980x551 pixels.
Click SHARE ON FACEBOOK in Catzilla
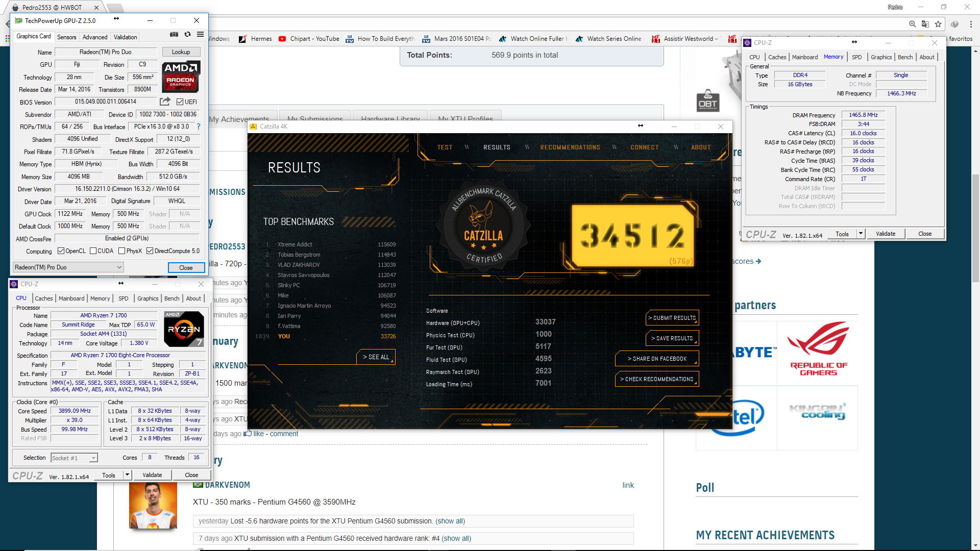coord(657,359)
